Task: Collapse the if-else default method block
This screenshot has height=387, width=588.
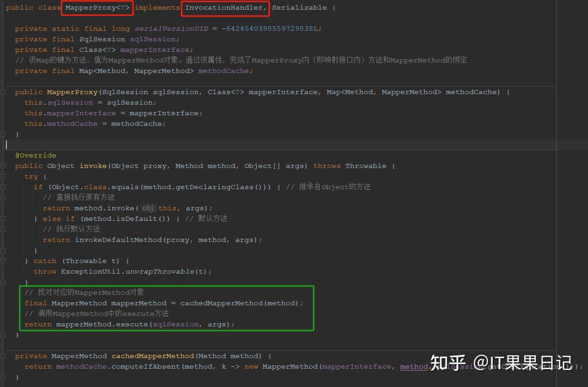Action: (x=4, y=219)
